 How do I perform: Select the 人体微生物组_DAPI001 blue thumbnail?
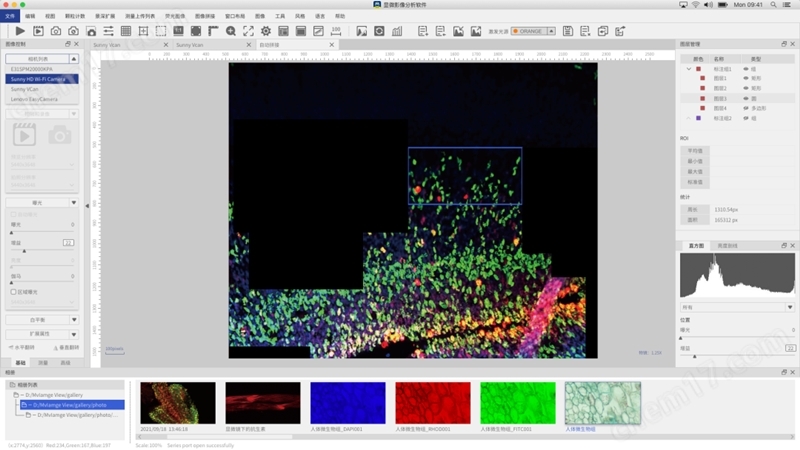click(347, 402)
